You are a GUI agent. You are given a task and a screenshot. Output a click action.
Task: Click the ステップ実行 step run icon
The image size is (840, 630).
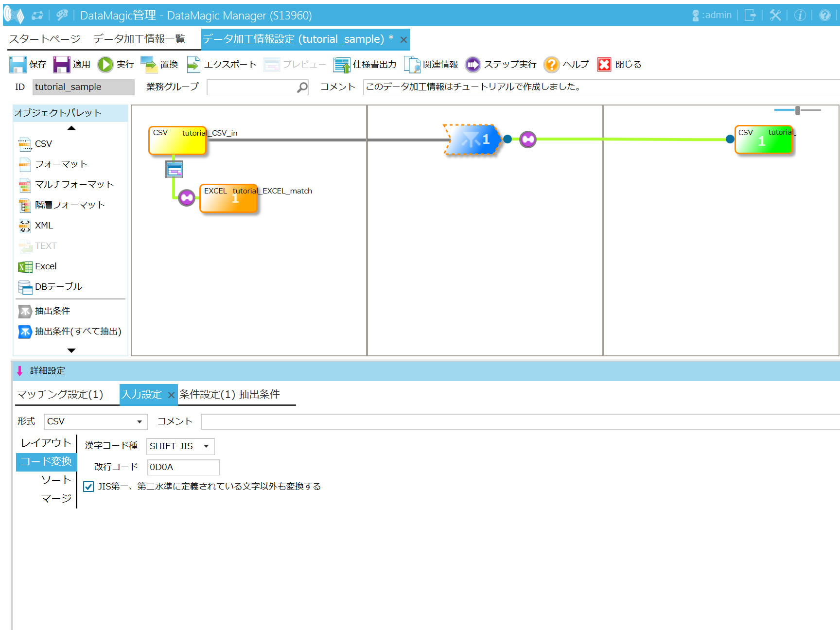point(472,64)
